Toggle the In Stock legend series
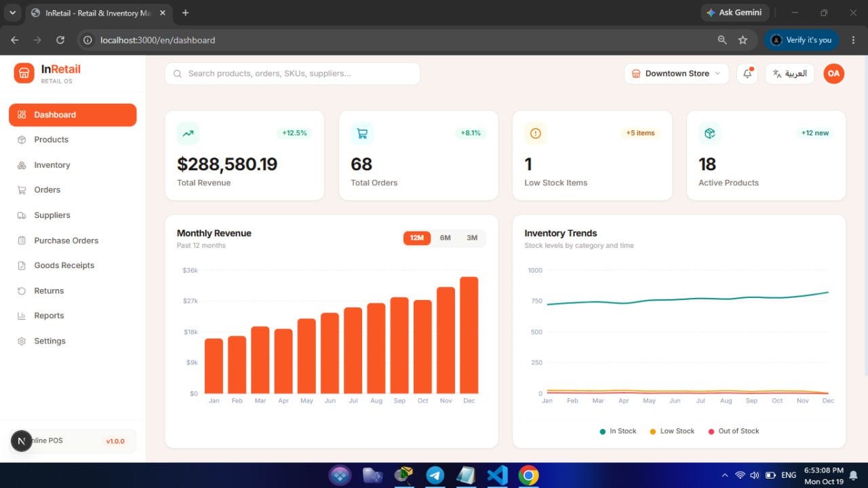The height and width of the screenshot is (488, 868). coord(618,431)
